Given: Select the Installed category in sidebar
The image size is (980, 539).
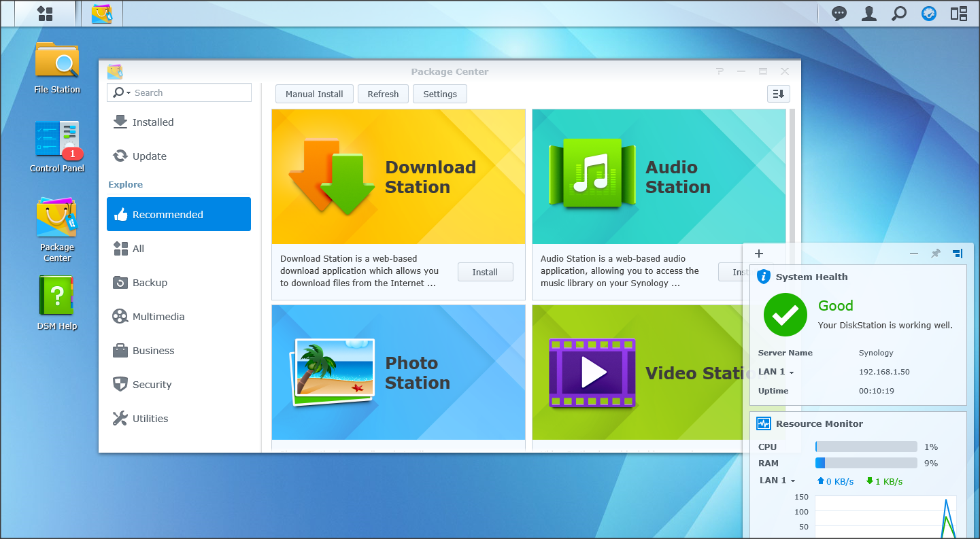Looking at the screenshot, I should point(153,122).
